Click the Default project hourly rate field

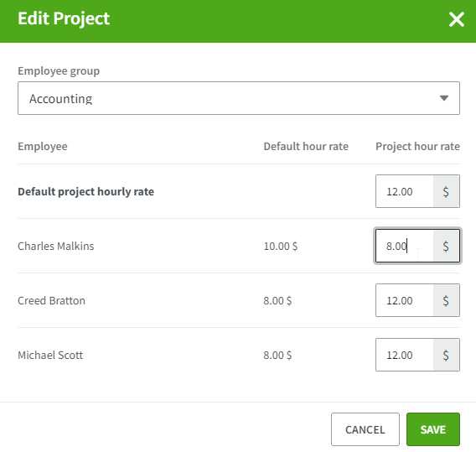pos(405,191)
